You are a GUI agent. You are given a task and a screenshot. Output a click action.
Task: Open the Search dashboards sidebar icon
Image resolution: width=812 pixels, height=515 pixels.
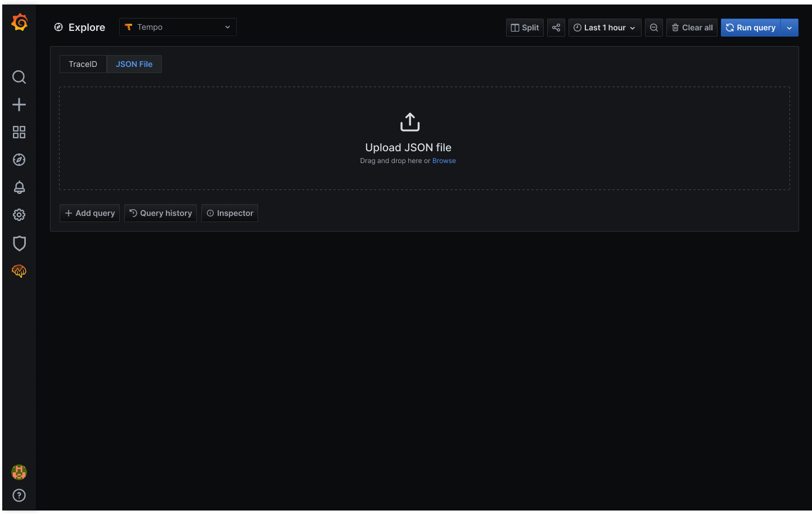pos(19,77)
